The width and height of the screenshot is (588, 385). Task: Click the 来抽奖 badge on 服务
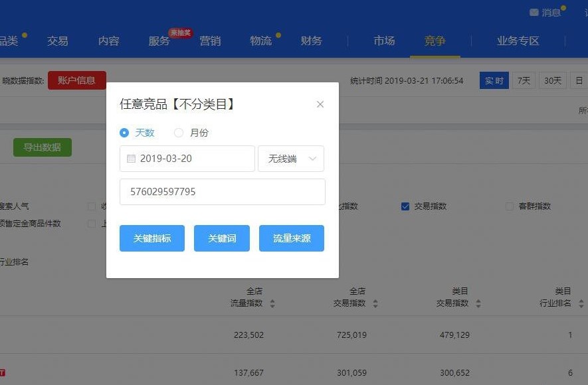(x=180, y=33)
